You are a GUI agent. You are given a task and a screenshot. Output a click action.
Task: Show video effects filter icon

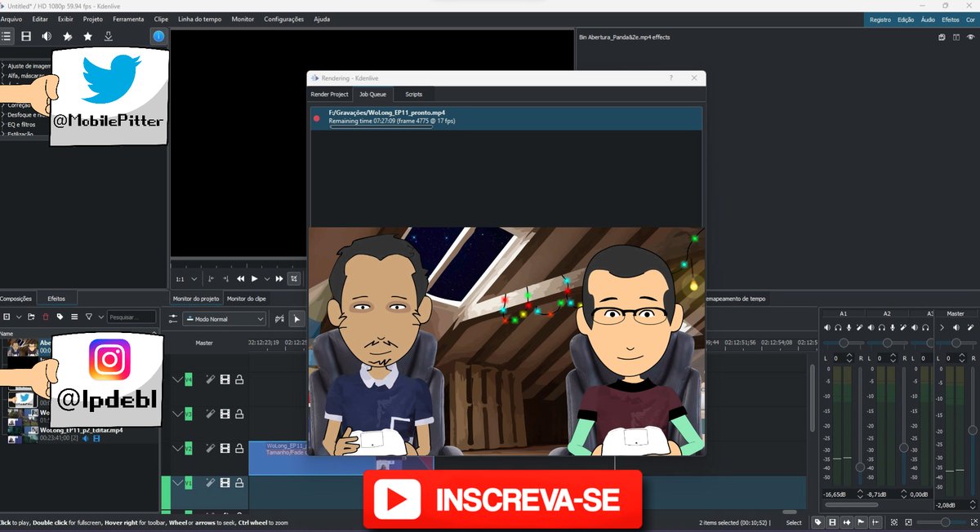(x=26, y=36)
